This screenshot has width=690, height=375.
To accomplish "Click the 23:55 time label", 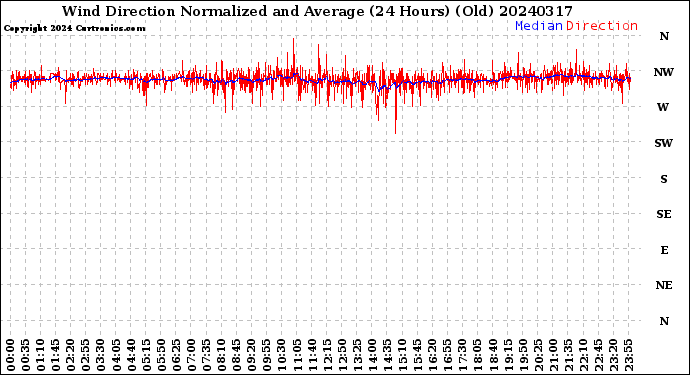I will [x=628, y=355].
